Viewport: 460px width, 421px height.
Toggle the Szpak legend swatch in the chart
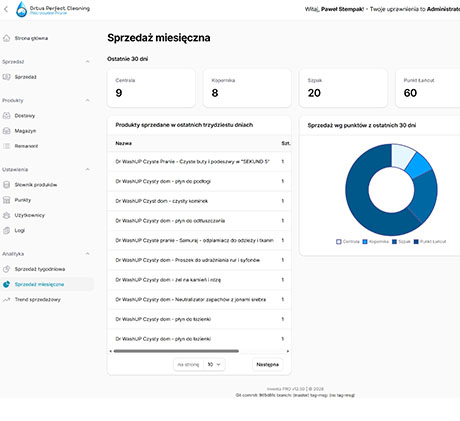[x=394, y=241]
